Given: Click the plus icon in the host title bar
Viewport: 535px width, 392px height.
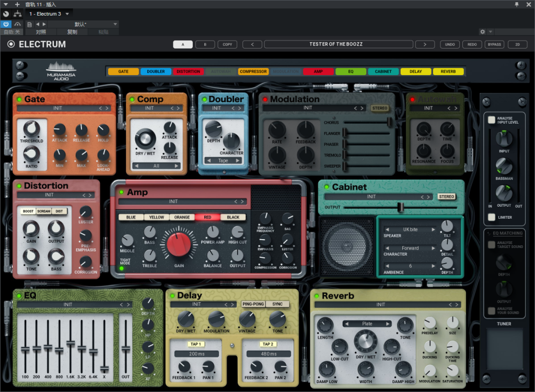Looking at the screenshot, I should click(17, 4).
